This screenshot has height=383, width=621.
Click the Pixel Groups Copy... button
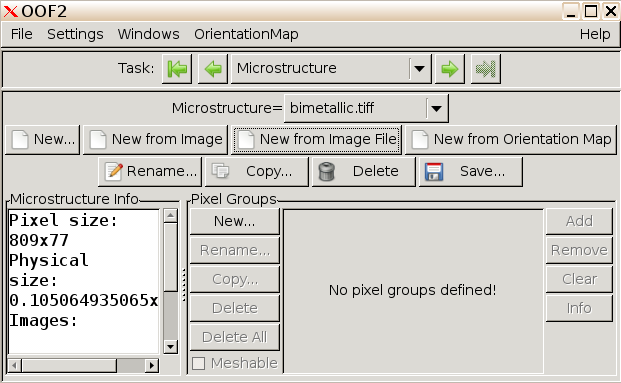tap(235, 279)
